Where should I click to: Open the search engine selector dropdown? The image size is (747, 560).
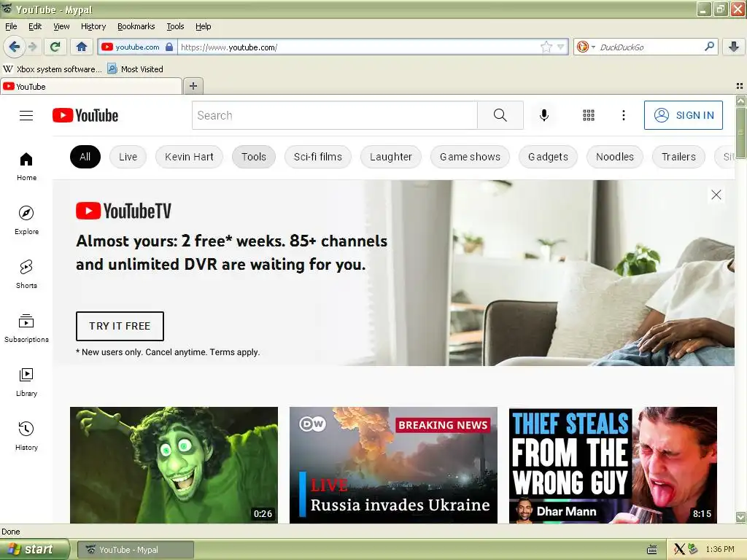(586, 47)
